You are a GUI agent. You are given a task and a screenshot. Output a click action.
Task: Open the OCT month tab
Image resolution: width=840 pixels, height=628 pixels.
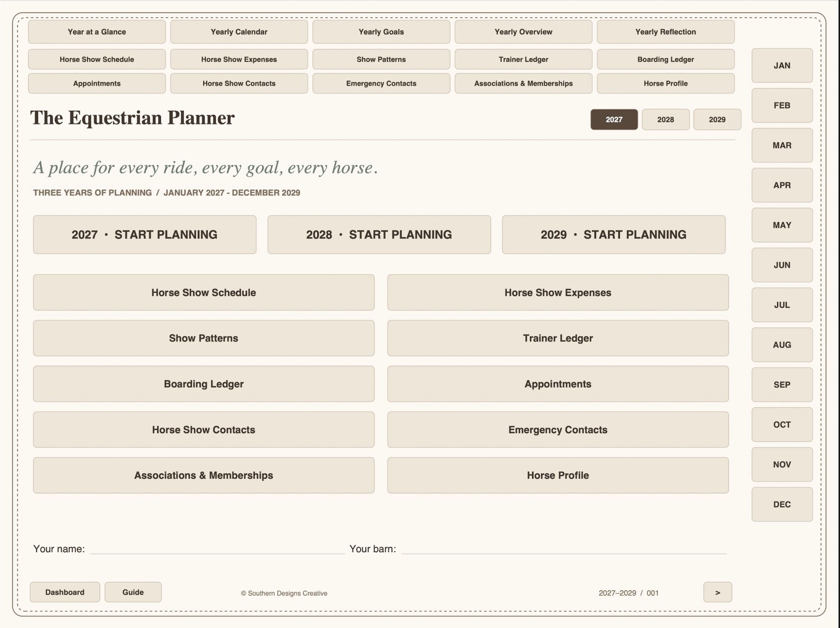pos(782,425)
